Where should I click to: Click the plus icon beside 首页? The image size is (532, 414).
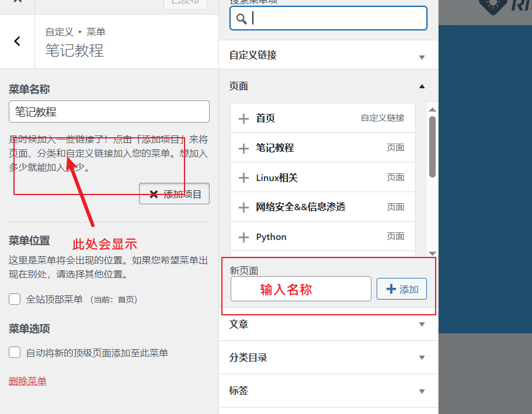[x=244, y=119]
